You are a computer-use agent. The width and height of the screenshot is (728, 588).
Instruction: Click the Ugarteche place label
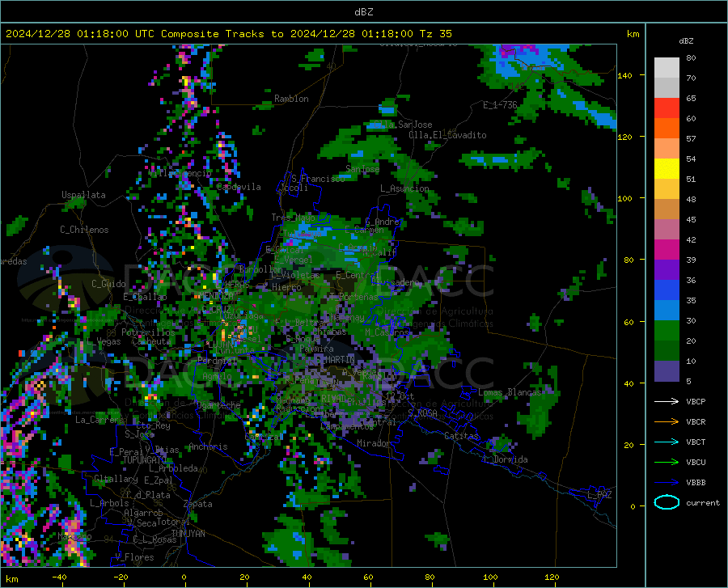pyautogui.click(x=218, y=405)
